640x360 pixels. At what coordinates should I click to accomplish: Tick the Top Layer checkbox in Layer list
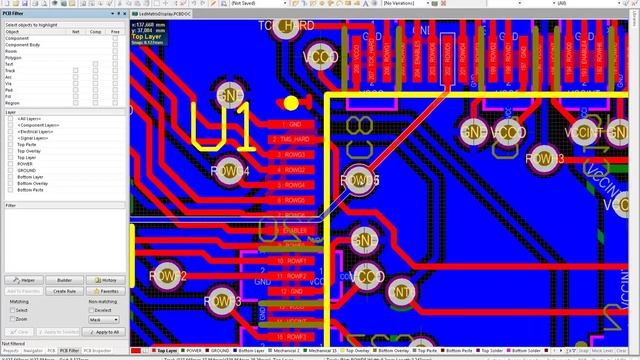click(x=10, y=158)
